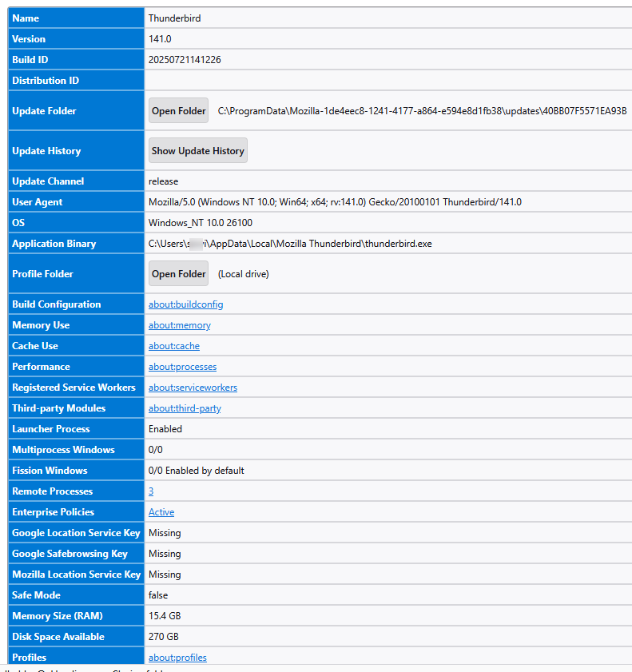Viewport: 632px width, 672px height.
Task: Click the Profiles header cell
Action: (x=76, y=656)
